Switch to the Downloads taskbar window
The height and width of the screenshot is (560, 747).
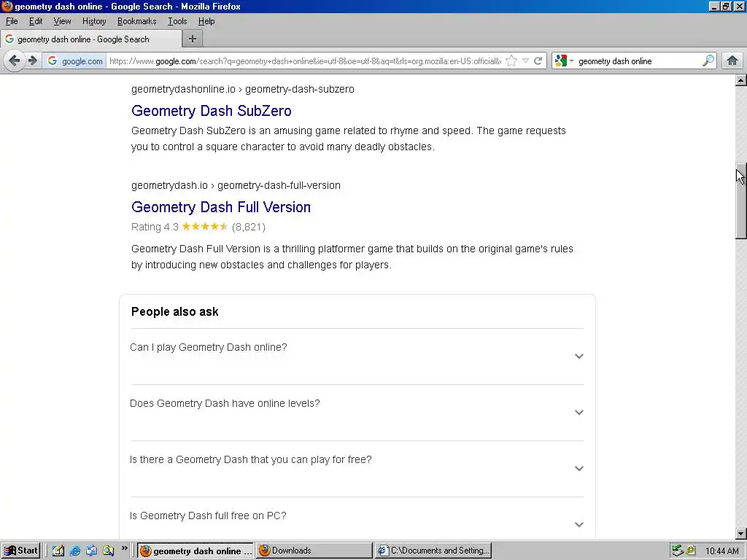(x=314, y=551)
